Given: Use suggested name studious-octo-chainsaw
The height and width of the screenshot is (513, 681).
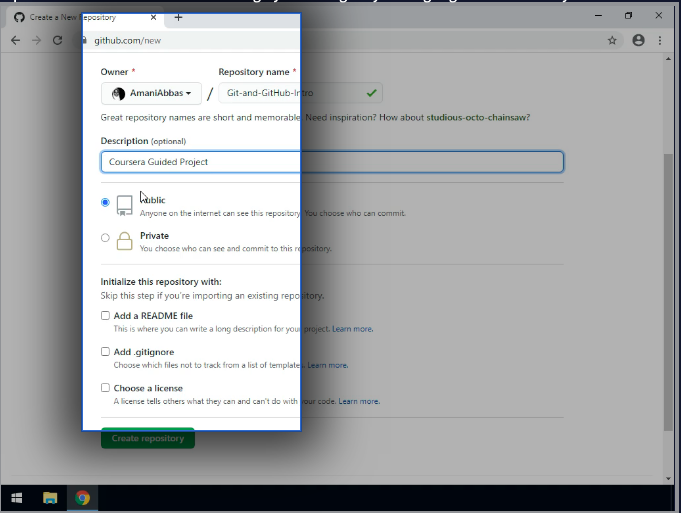Looking at the screenshot, I should (476, 117).
